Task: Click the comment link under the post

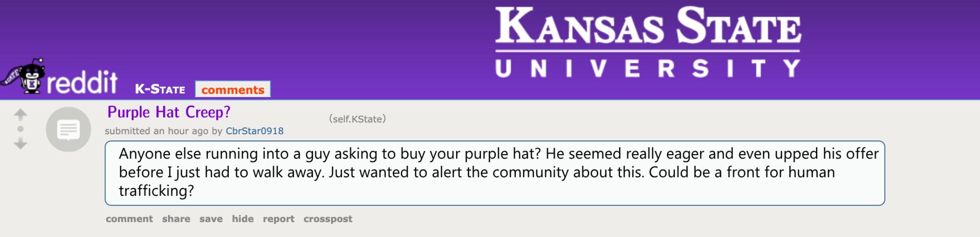Action: [x=129, y=219]
